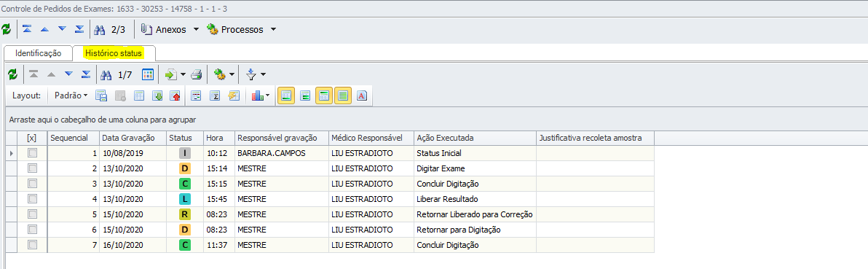
Task: Refresh the status history grid
Action: point(12,74)
